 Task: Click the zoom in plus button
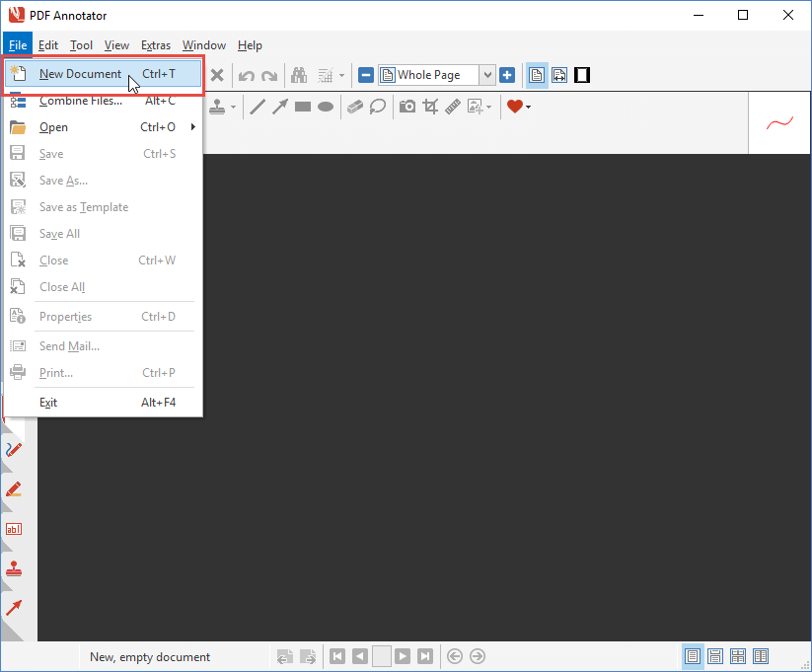(507, 75)
